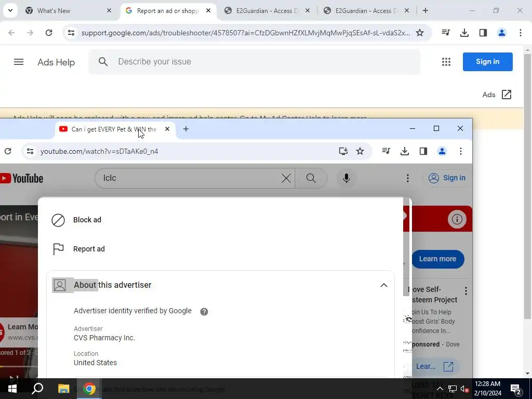Click the Dove ad Lear... link button

point(435,366)
